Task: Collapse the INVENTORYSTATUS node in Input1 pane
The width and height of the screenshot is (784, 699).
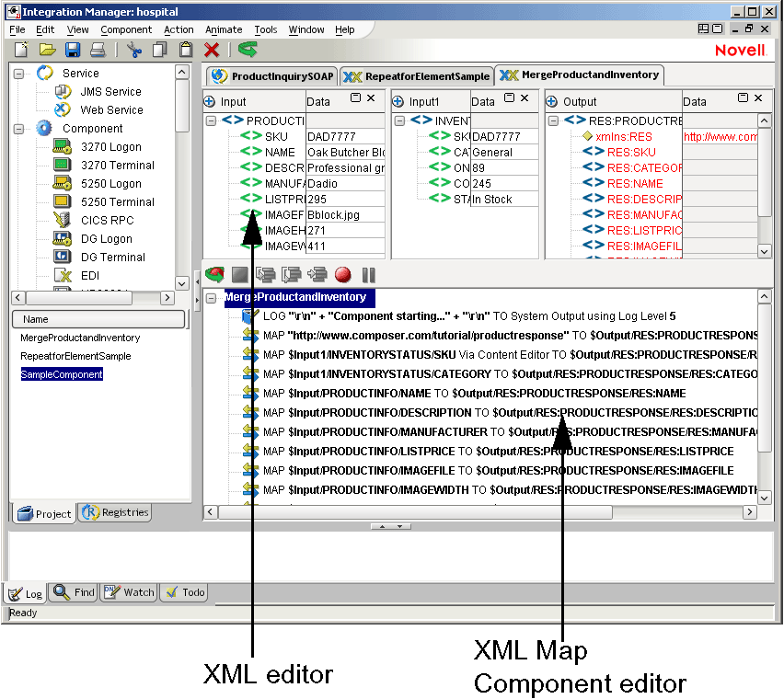Action: [x=399, y=120]
